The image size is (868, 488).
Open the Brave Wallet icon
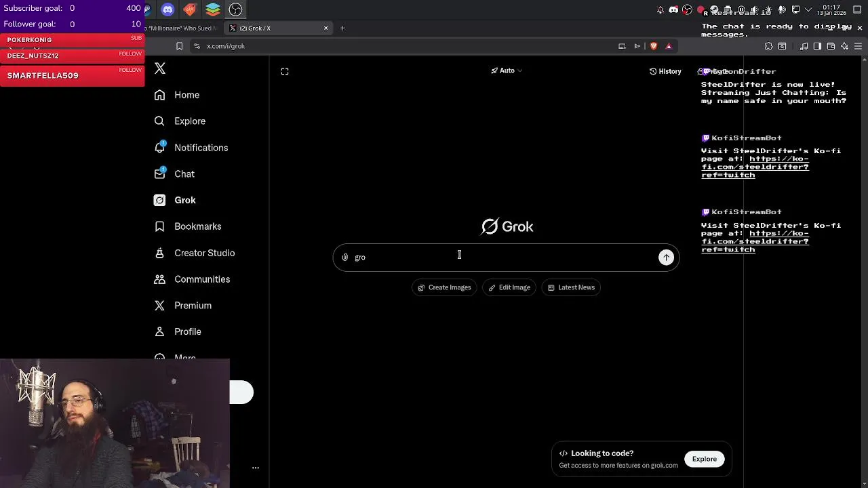[831, 46]
